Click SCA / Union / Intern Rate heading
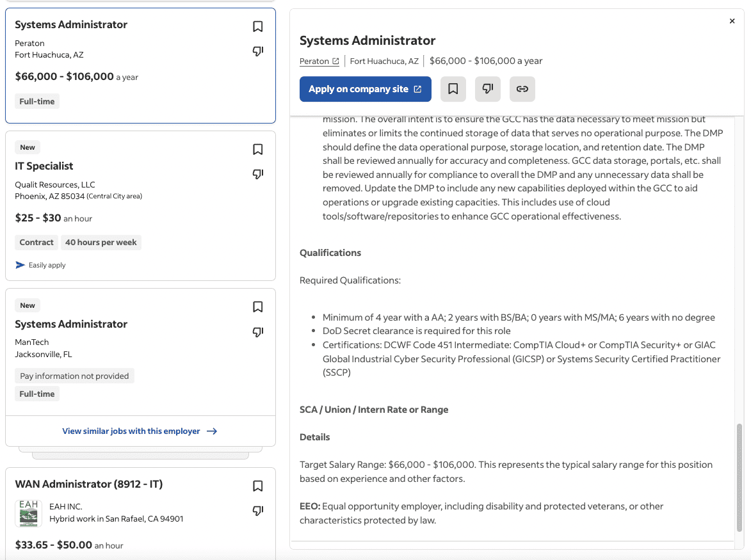The image size is (751, 560). [374, 410]
